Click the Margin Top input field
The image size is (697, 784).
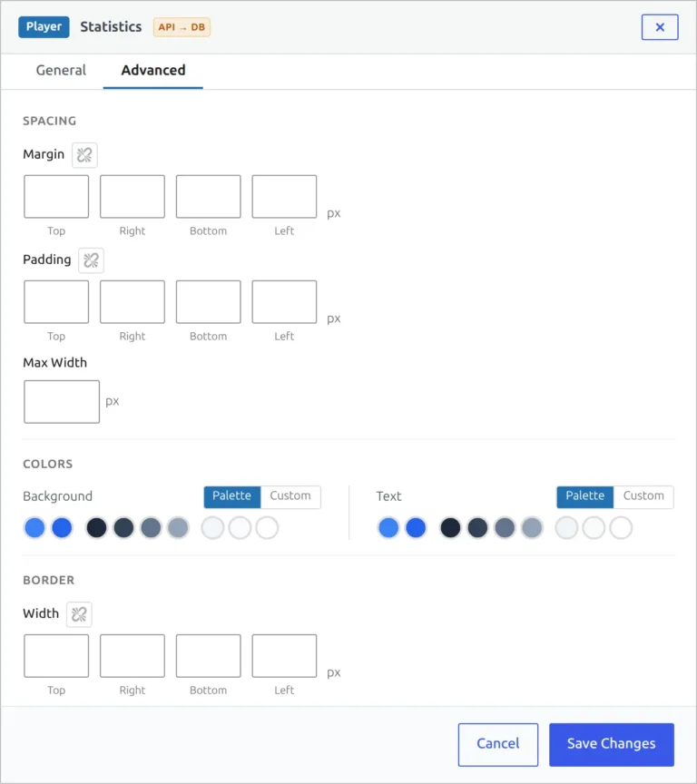coord(56,197)
